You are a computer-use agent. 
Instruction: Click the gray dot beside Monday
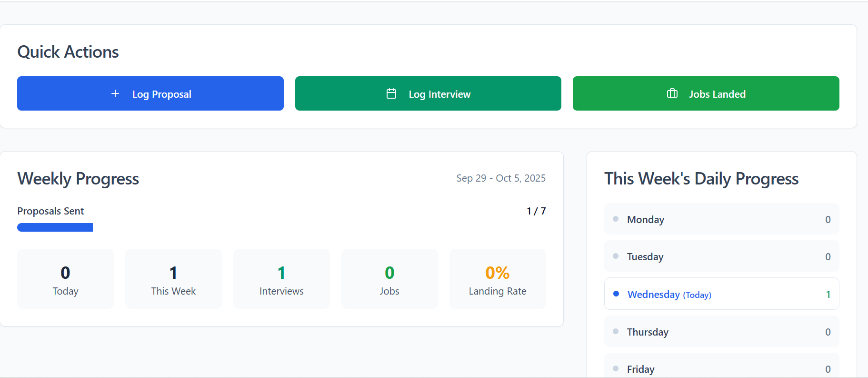[x=616, y=219]
